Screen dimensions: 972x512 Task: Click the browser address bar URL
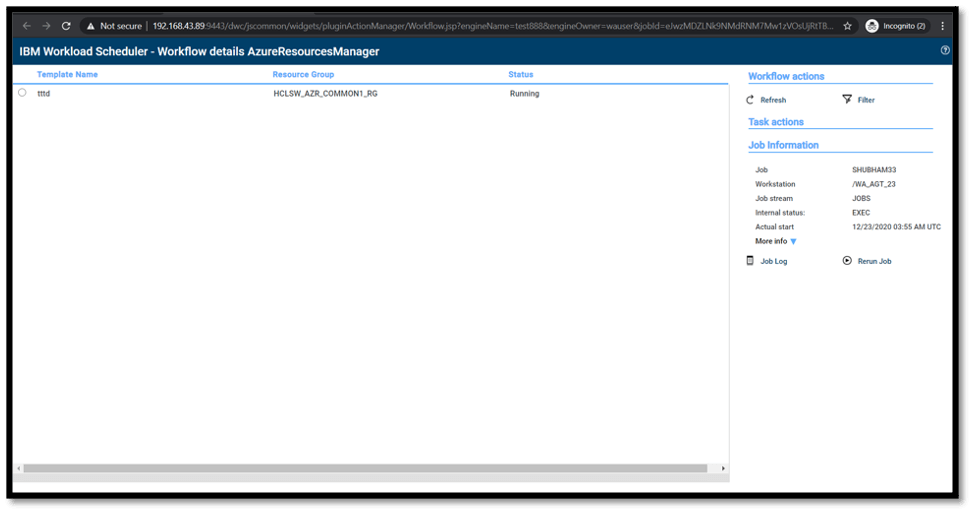coord(493,26)
